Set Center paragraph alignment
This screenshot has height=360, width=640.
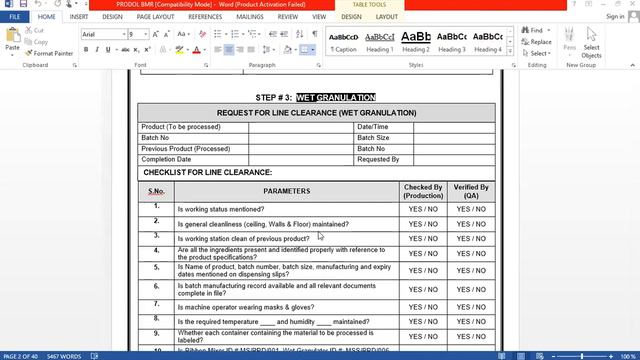229,50
